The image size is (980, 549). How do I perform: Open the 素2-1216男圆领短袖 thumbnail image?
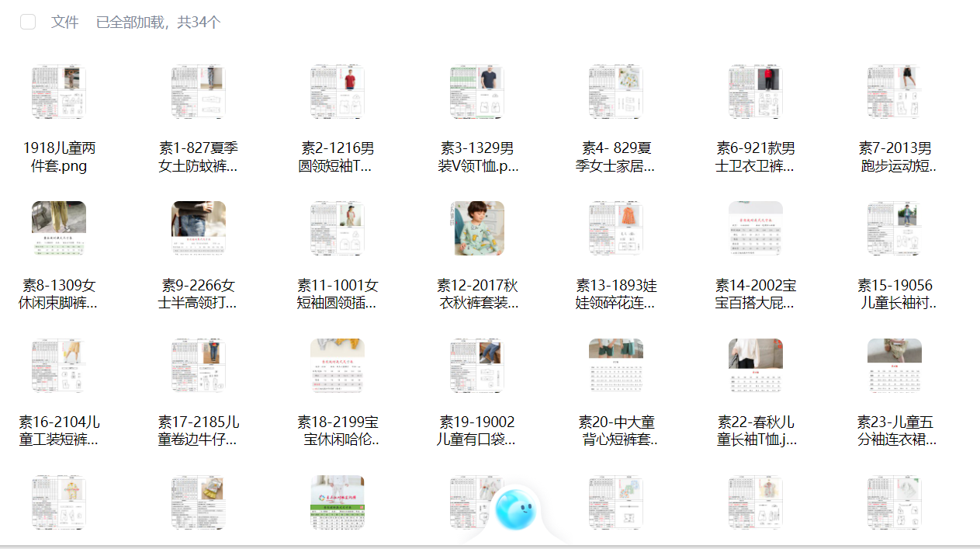coord(338,92)
